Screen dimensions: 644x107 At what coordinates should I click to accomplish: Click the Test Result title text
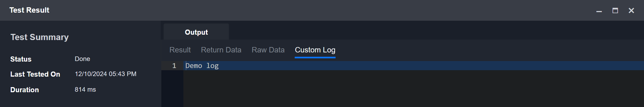click(29, 10)
